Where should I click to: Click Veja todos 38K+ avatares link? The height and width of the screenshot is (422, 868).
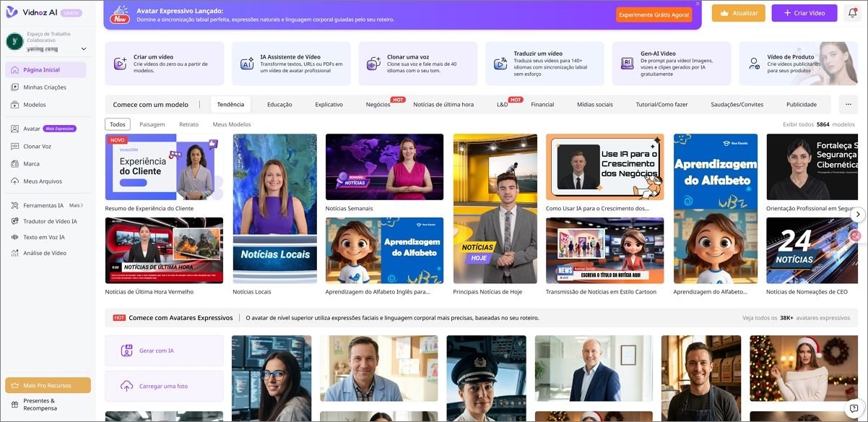coord(796,317)
